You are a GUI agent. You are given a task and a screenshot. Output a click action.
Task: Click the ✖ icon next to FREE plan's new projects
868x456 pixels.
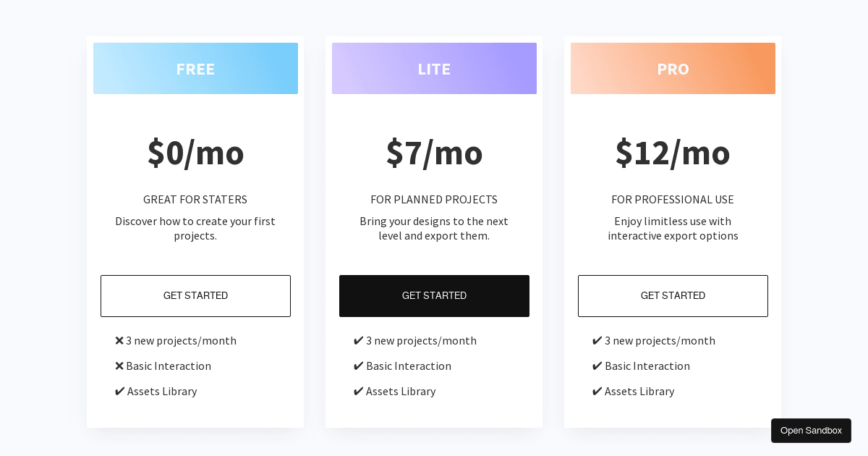click(x=119, y=340)
